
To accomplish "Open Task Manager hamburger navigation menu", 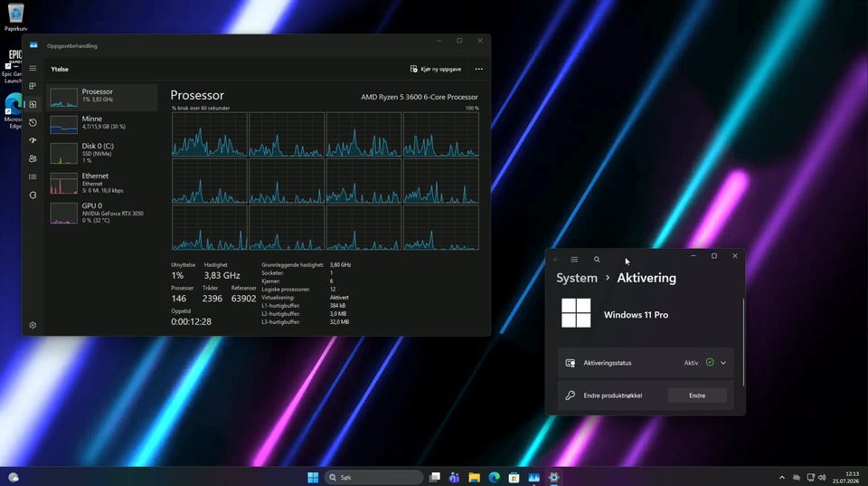I will point(33,68).
